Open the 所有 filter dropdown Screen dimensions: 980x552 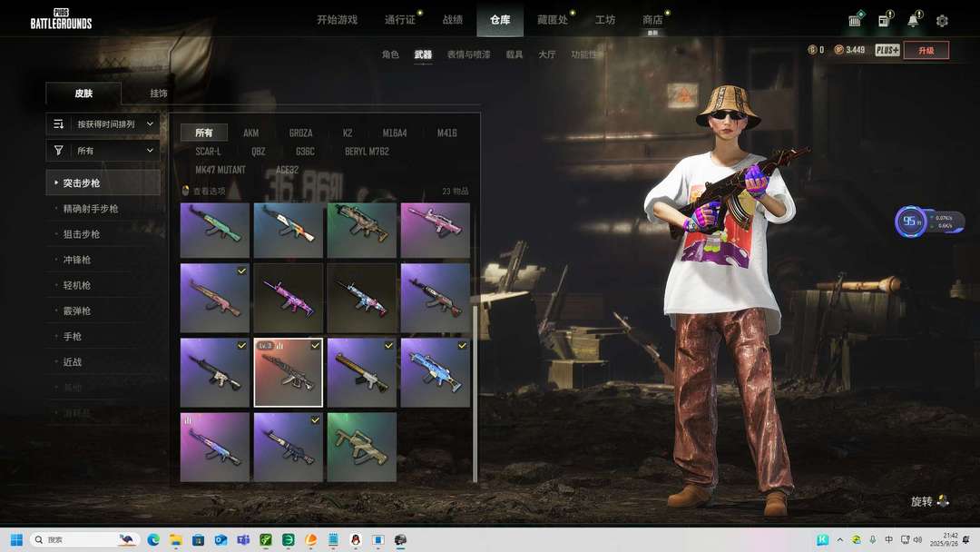[103, 151]
